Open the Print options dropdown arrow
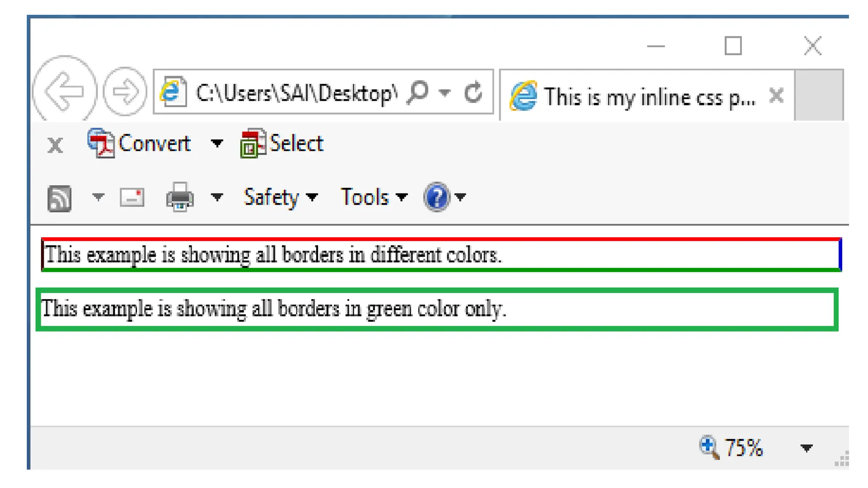868x488 pixels. point(217,197)
